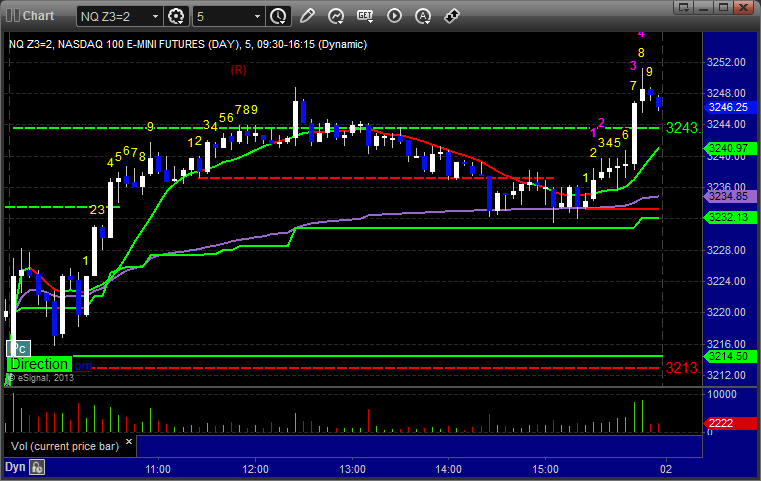Click the 3214.50 green price tag
This screenshot has width=761, height=481.
(x=729, y=356)
